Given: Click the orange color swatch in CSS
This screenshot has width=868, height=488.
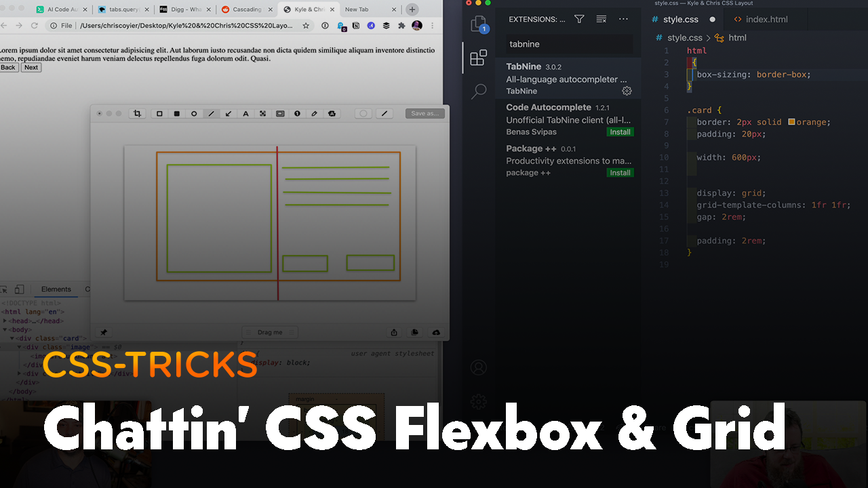Looking at the screenshot, I should point(791,122).
